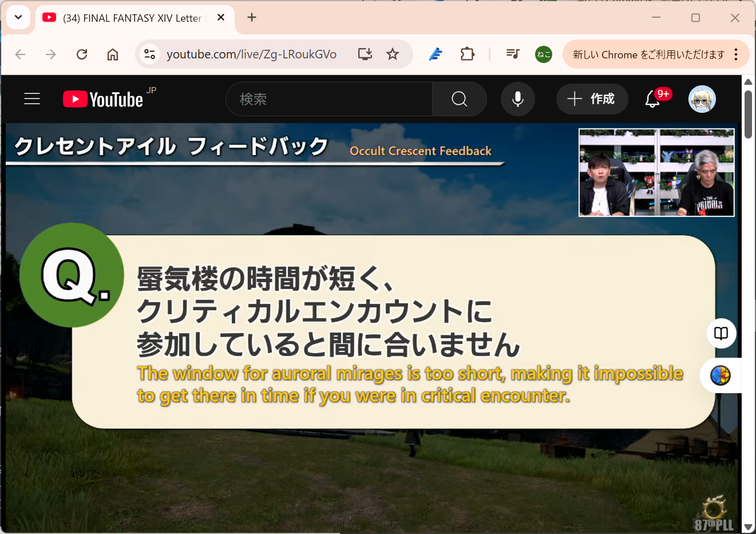Open the browser home page

[x=113, y=54]
